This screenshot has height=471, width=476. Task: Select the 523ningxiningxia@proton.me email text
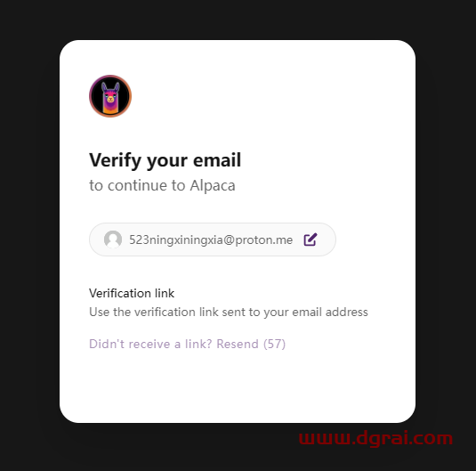click(x=211, y=240)
